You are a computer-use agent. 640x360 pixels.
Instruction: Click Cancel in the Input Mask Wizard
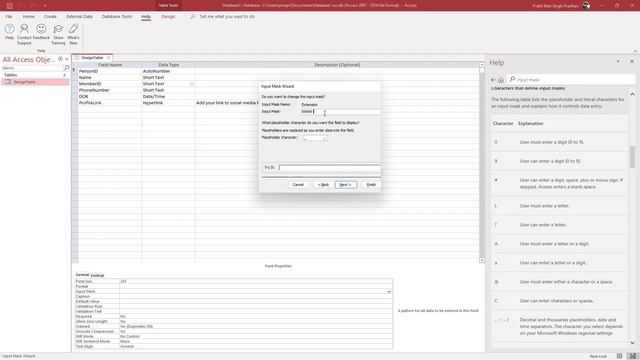[x=298, y=185]
